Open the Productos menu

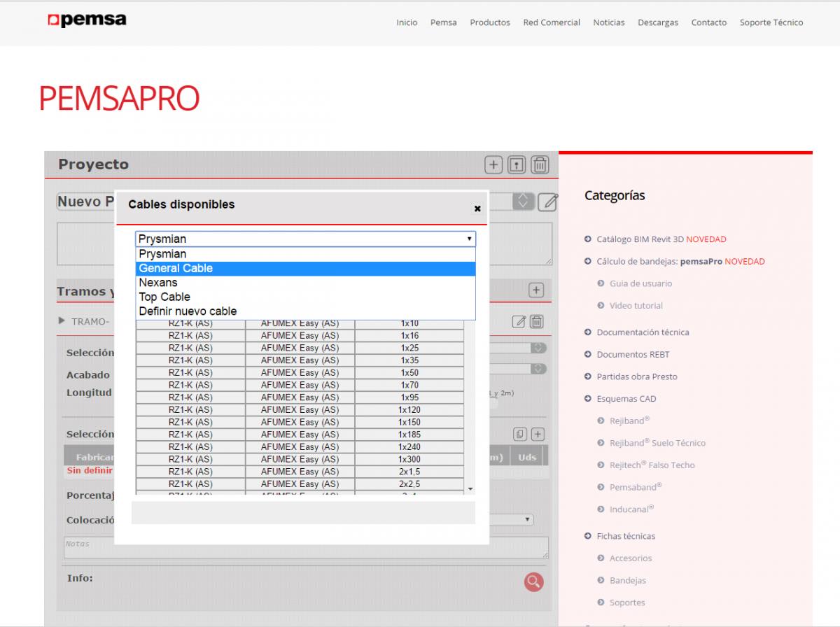pyautogui.click(x=489, y=22)
